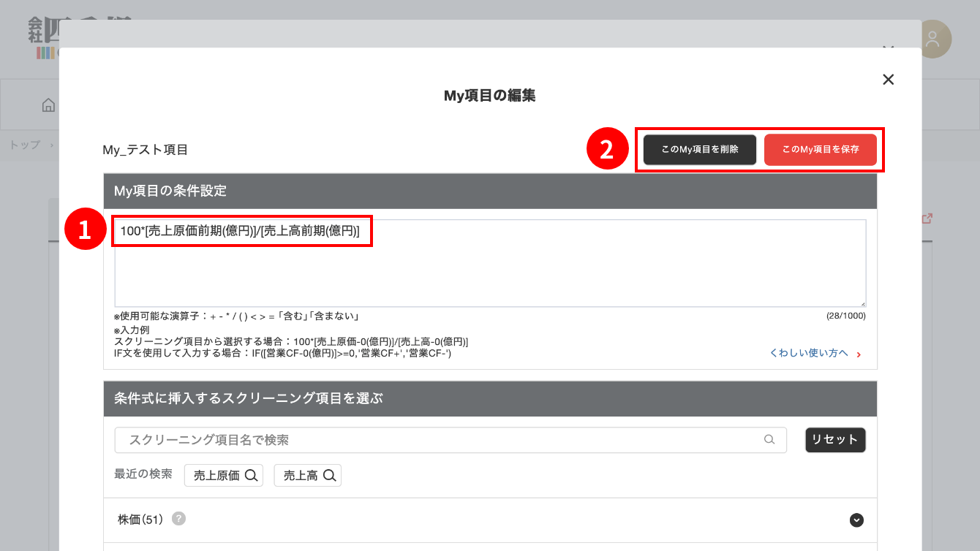Focus the スクリーニング項目名で検索 search field

click(451, 440)
